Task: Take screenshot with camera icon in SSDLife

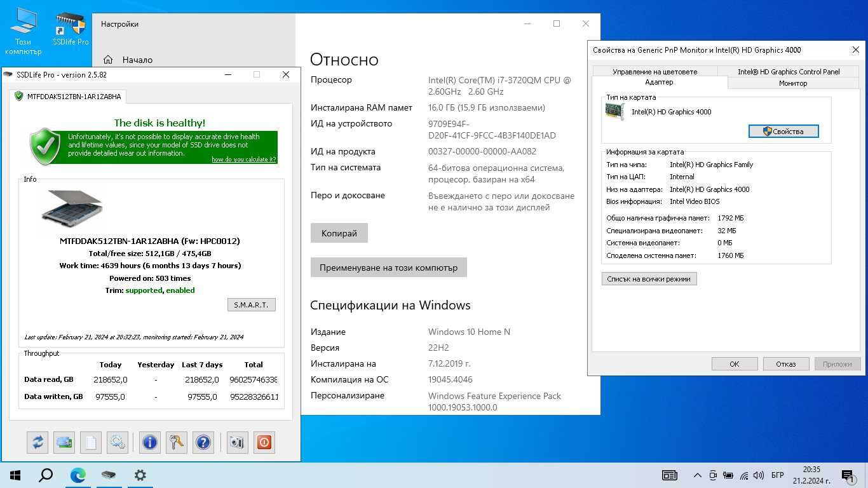Action: tap(237, 442)
